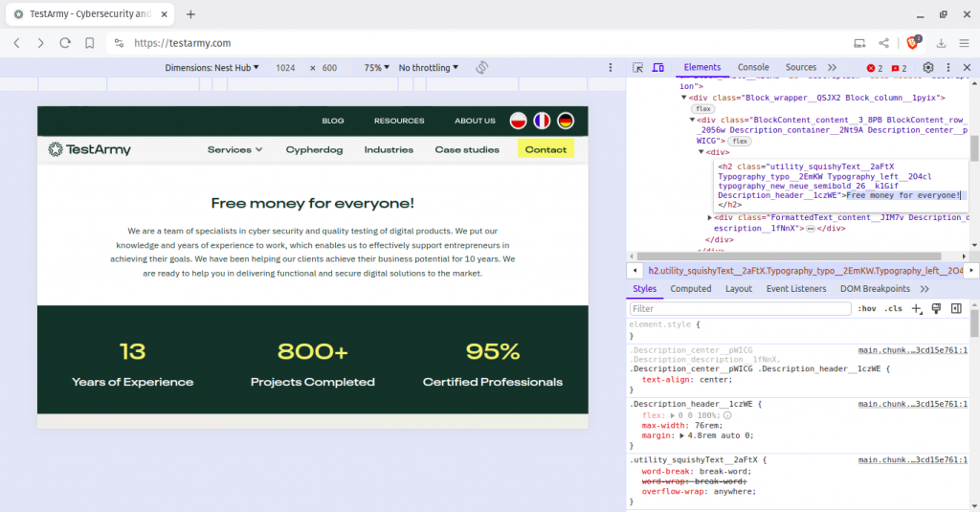Click the yellow Contact button
Image resolution: width=980 pixels, height=512 pixels.
[x=546, y=149]
